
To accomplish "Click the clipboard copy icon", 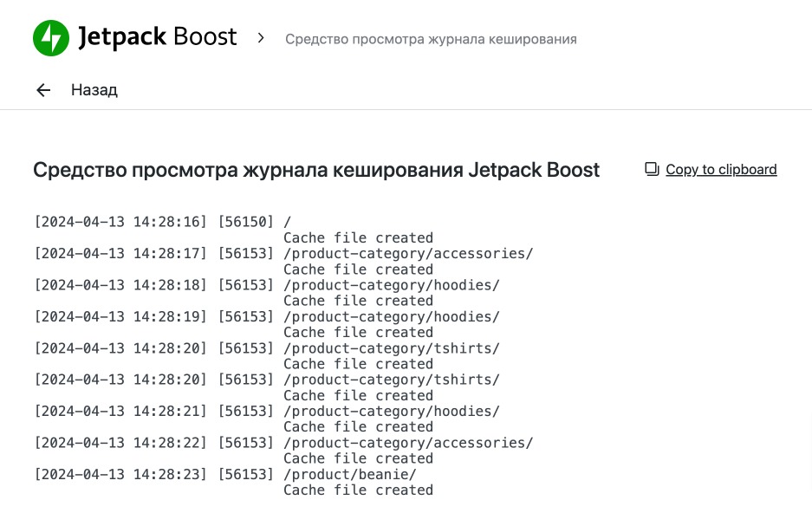I will coord(652,170).
